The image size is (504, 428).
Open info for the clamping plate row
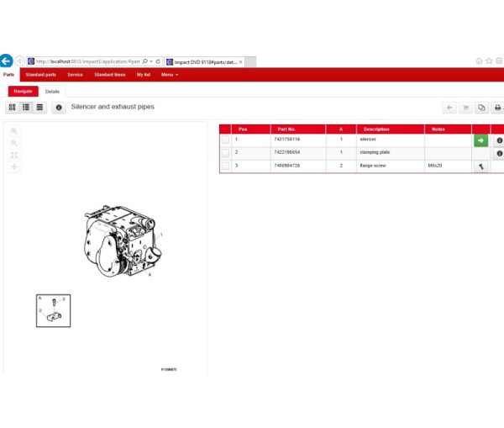click(x=499, y=154)
